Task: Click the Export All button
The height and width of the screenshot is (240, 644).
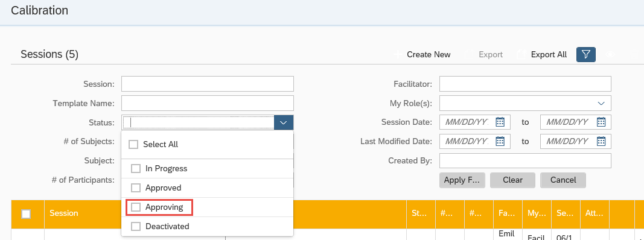Action: click(x=541, y=54)
